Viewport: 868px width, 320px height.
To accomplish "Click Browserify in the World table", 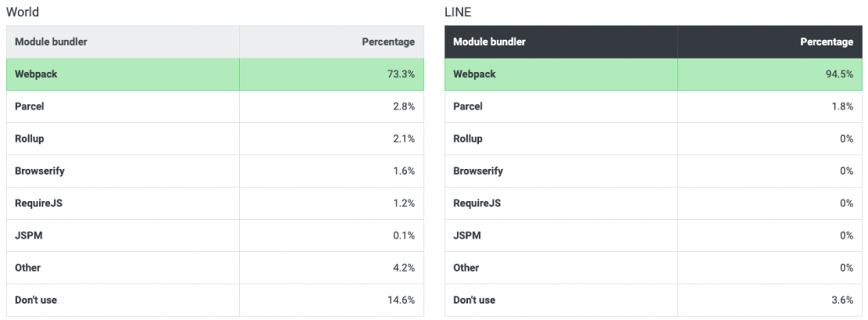I will click(40, 171).
